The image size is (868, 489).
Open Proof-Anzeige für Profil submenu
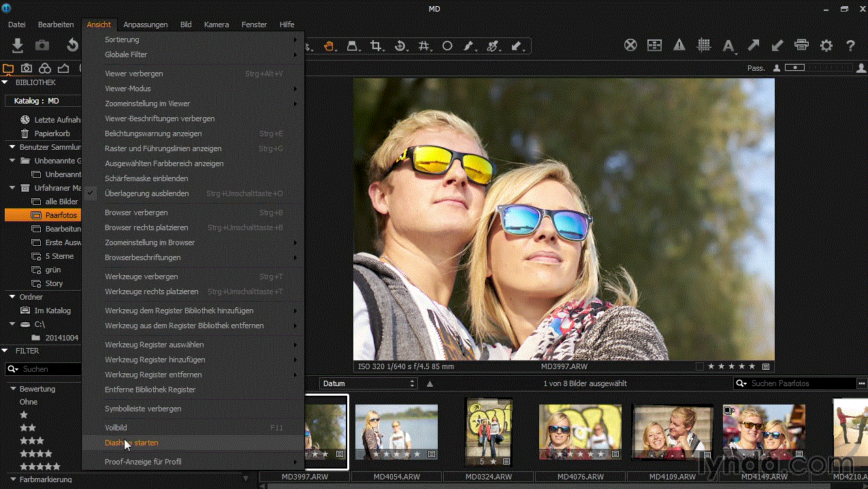193,462
